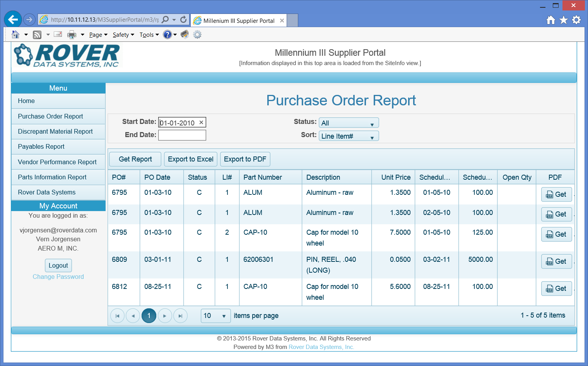The image size is (588, 366).
Task: Get PDF for PO 6809
Action: [x=556, y=261]
